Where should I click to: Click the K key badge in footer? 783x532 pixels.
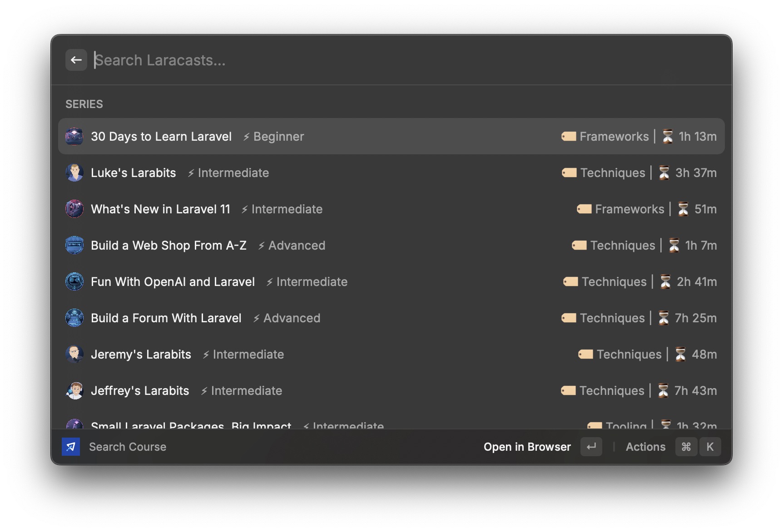[x=710, y=447]
